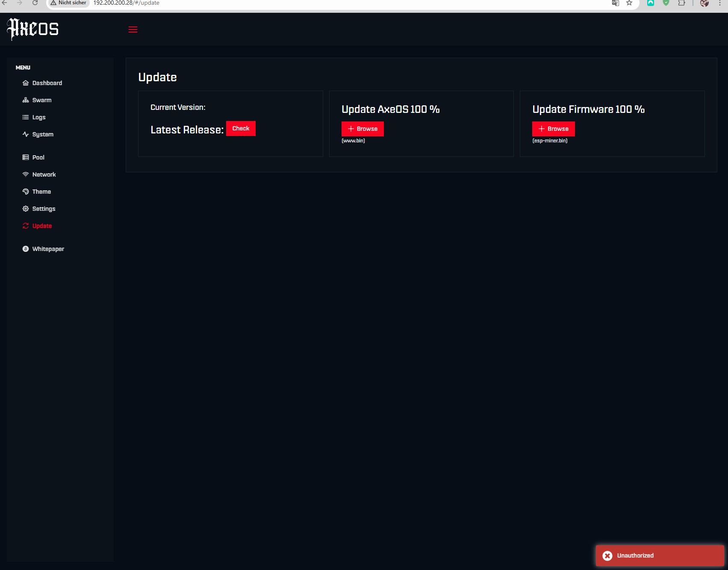Click the AxeOS logo
The height and width of the screenshot is (570, 728).
pyautogui.click(x=32, y=29)
